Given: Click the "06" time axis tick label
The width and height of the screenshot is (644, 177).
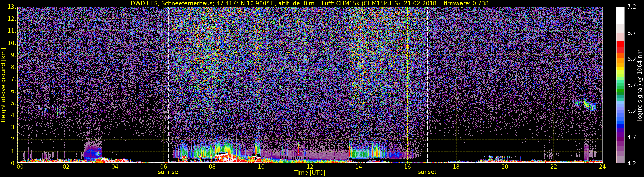Looking at the screenshot, I should [x=164, y=167].
